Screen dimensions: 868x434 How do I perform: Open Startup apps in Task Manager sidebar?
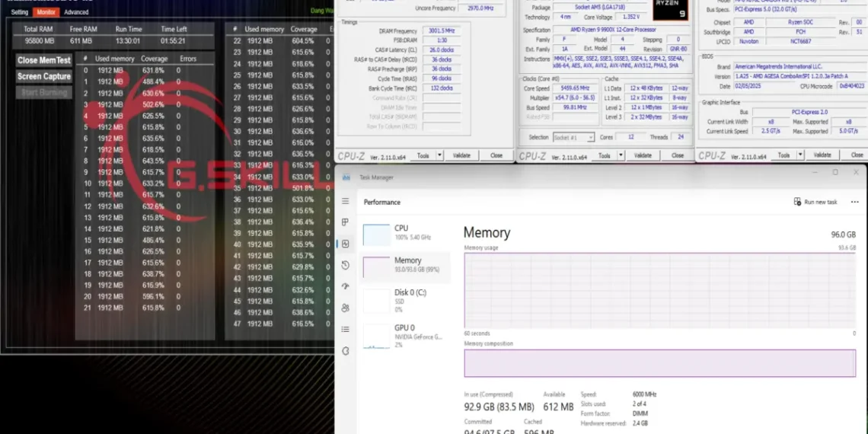coord(346,286)
